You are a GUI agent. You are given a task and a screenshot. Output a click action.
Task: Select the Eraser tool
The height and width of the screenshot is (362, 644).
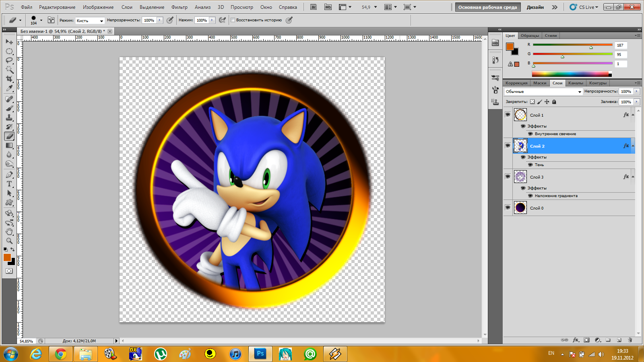pos(9,136)
